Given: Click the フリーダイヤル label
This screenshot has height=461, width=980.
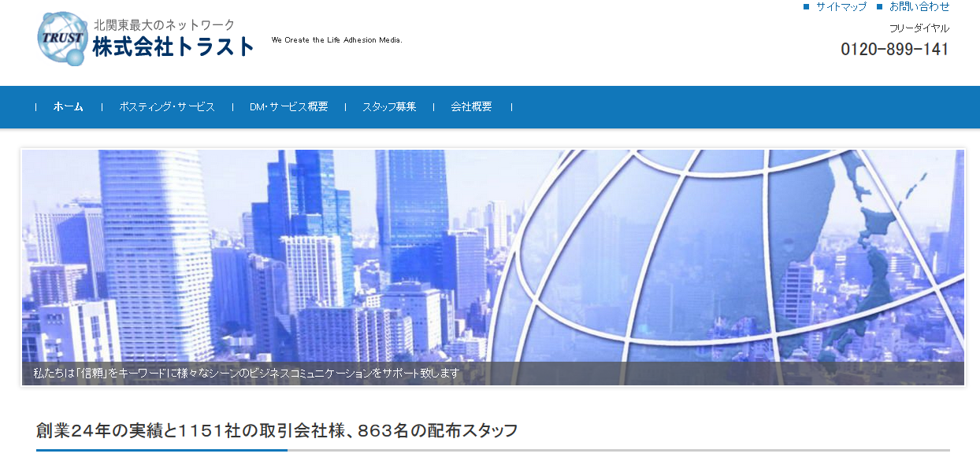Looking at the screenshot, I should (x=919, y=28).
